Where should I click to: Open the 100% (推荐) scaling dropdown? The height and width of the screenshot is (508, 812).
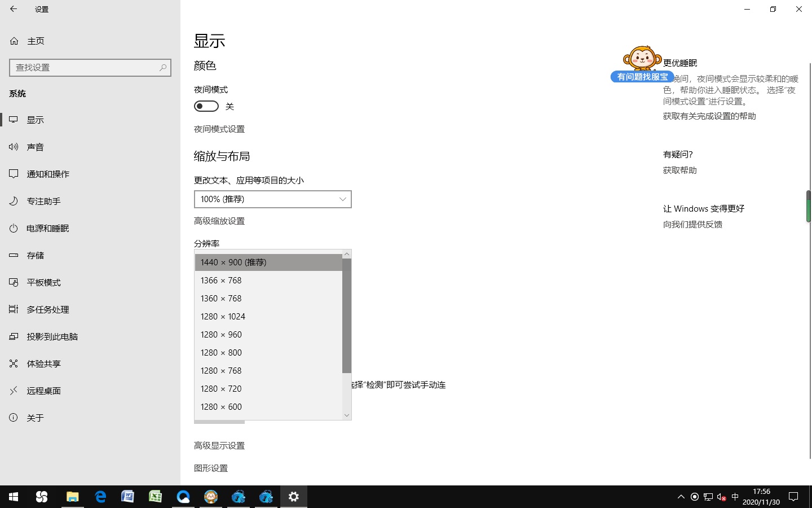[273, 199]
